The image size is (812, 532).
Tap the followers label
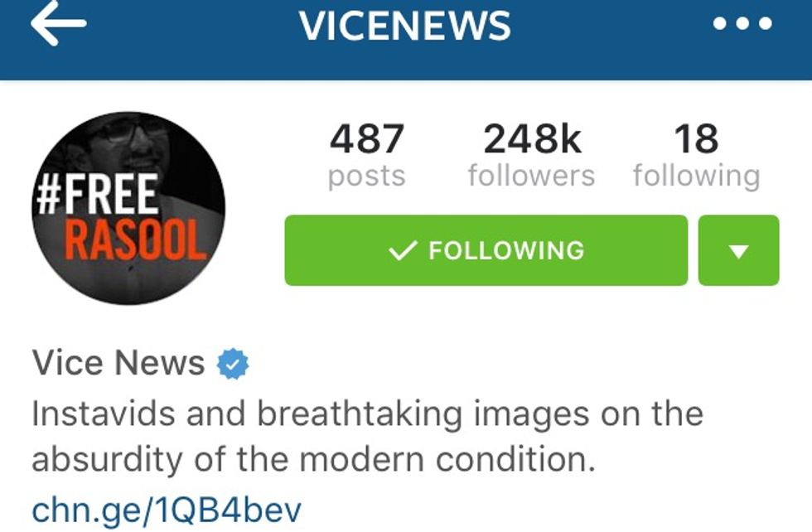click(532, 176)
